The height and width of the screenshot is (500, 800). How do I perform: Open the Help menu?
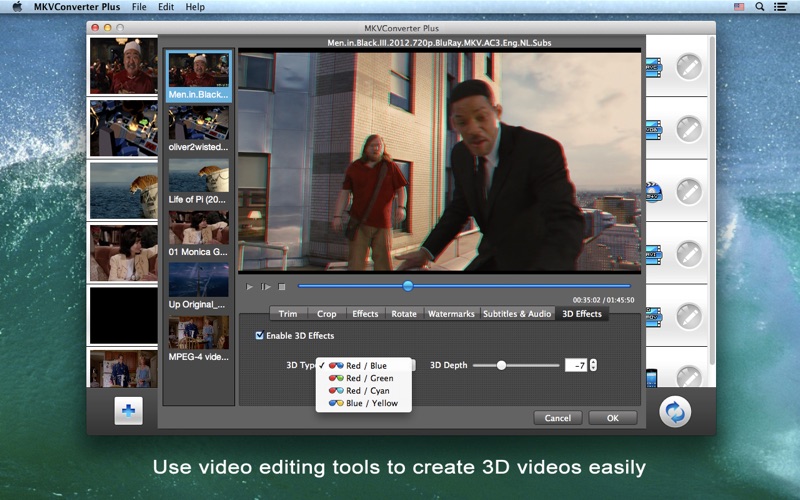coord(195,7)
